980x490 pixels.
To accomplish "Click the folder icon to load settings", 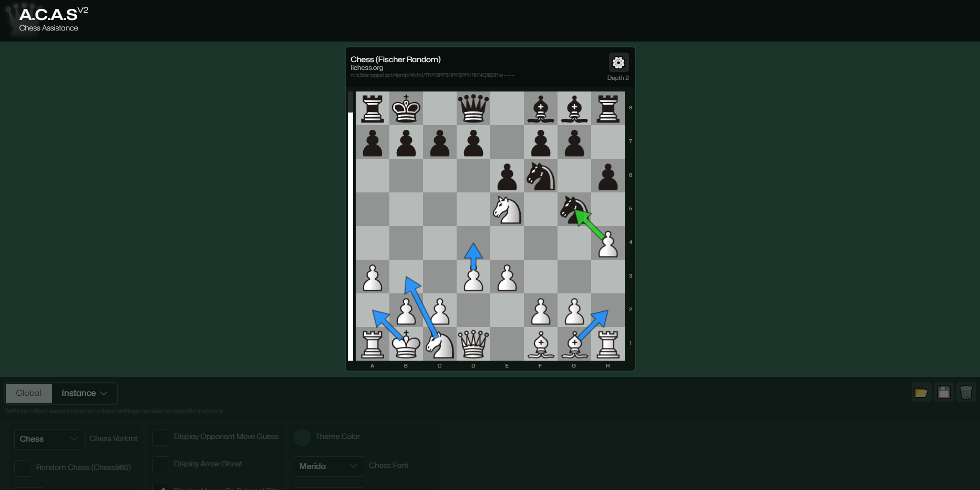I will (x=920, y=392).
